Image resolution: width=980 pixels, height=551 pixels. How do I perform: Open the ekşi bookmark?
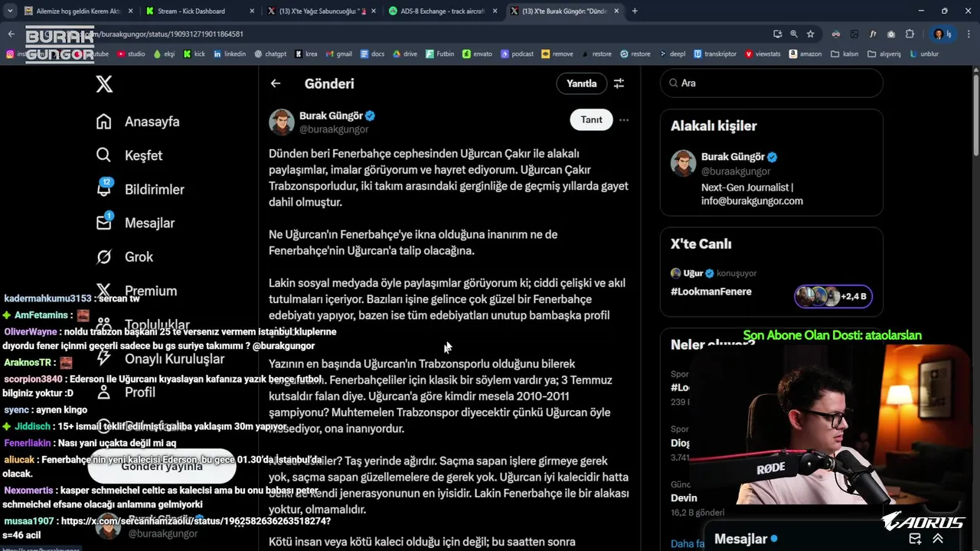click(163, 54)
